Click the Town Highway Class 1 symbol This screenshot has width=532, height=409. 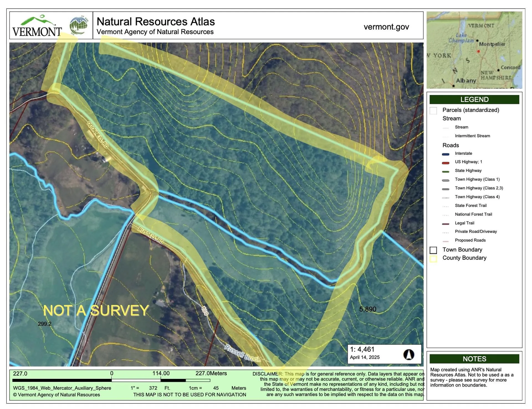[445, 180]
